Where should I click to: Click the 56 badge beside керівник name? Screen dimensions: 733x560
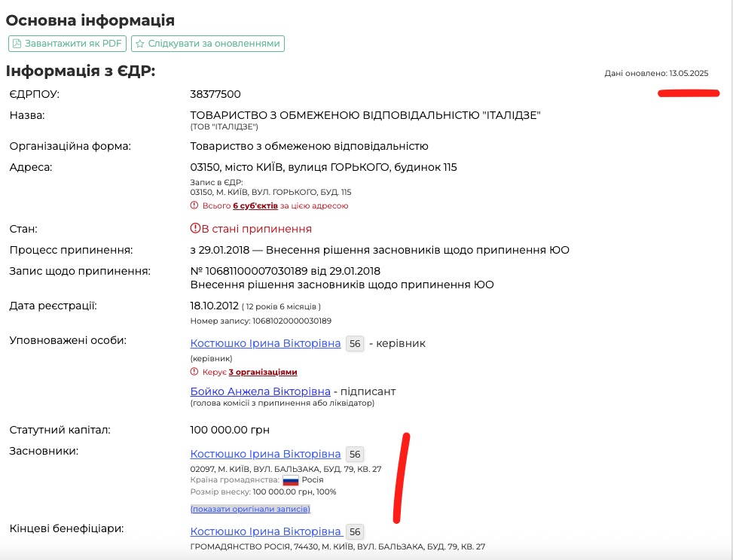click(355, 344)
